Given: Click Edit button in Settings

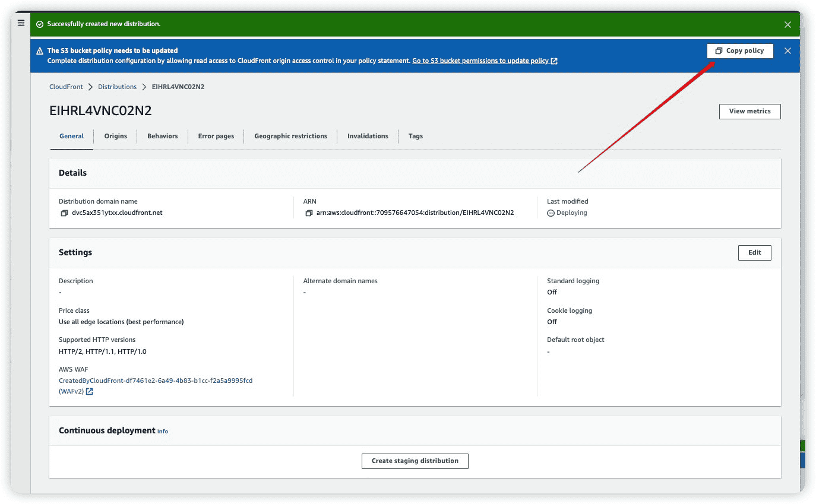Looking at the screenshot, I should pos(754,252).
